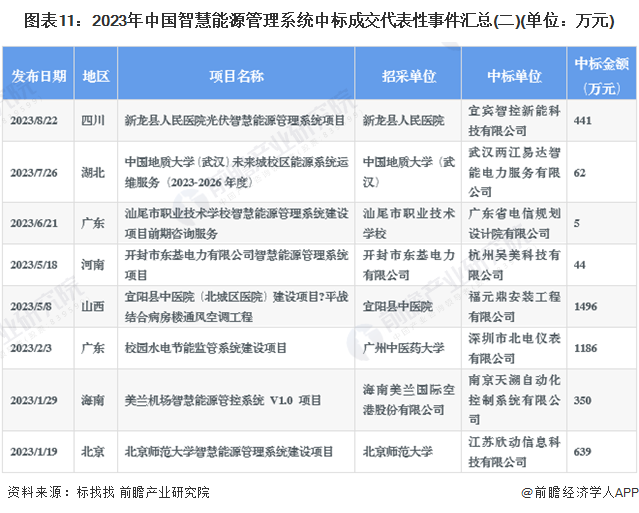Click project name 校园水电节能监管系统建设项目

[206, 348]
